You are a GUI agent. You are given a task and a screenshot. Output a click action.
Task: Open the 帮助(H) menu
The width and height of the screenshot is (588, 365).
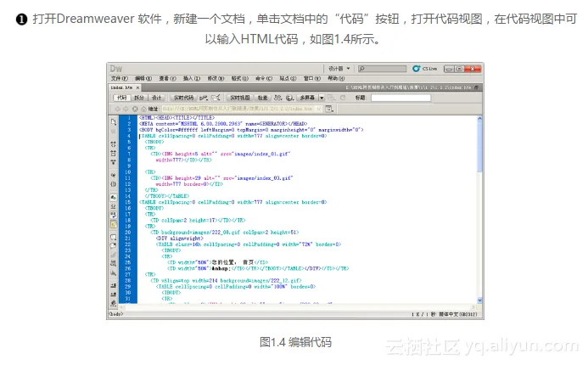[336, 79]
